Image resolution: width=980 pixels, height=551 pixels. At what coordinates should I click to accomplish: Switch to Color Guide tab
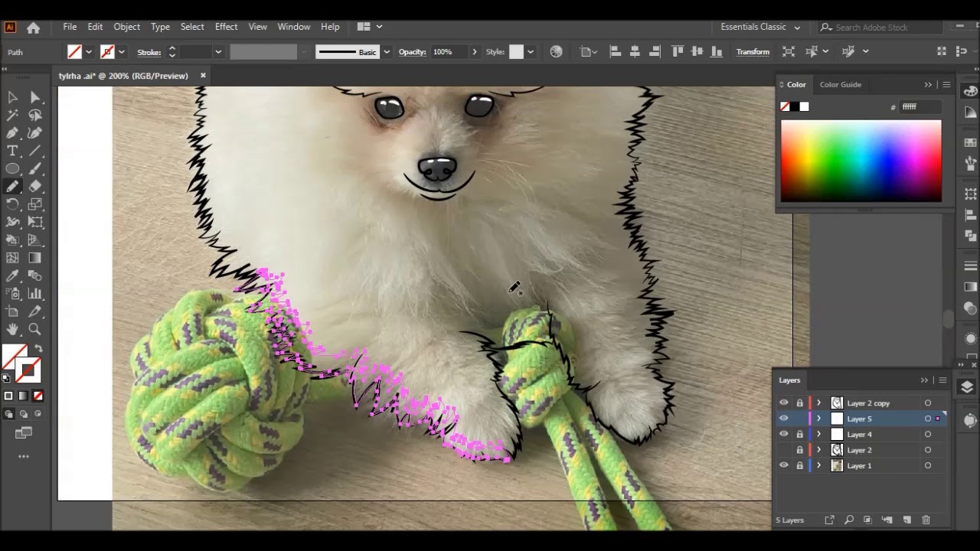pyautogui.click(x=840, y=84)
